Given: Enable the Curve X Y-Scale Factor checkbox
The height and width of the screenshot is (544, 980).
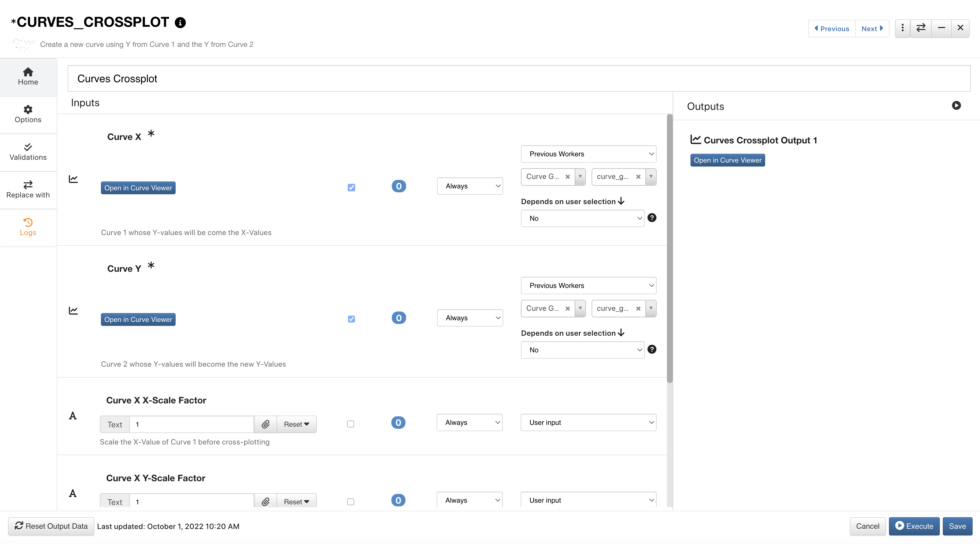Looking at the screenshot, I should pos(351,502).
